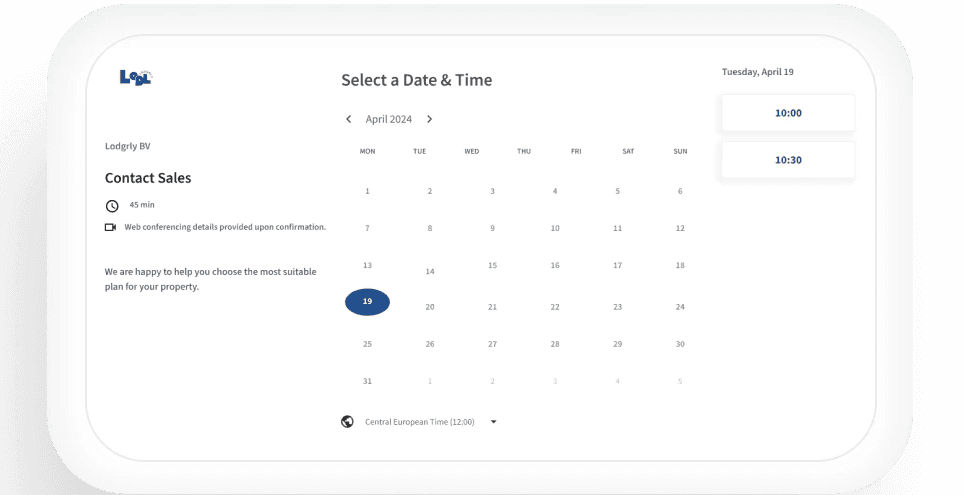Expand the Central European Time dropdown arrow
963x495 pixels.
[x=493, y=422]
